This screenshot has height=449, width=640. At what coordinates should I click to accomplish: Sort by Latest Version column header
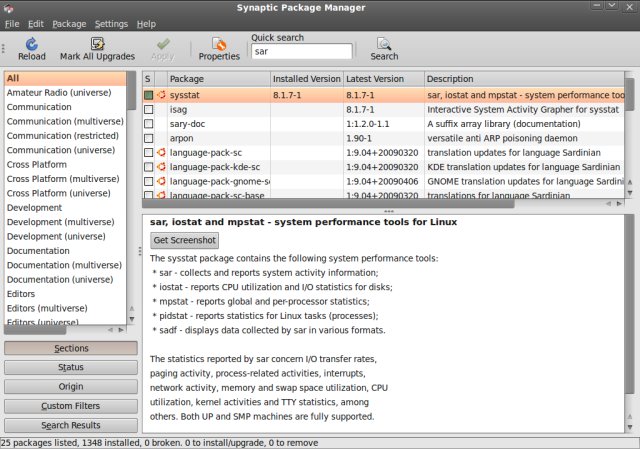(384, 79)
